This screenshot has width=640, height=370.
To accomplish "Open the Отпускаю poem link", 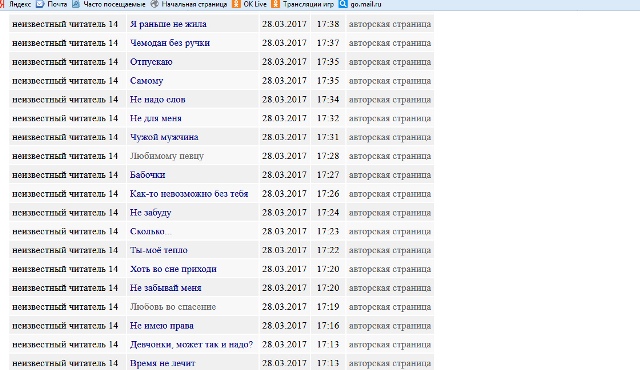I will point(151,62).
